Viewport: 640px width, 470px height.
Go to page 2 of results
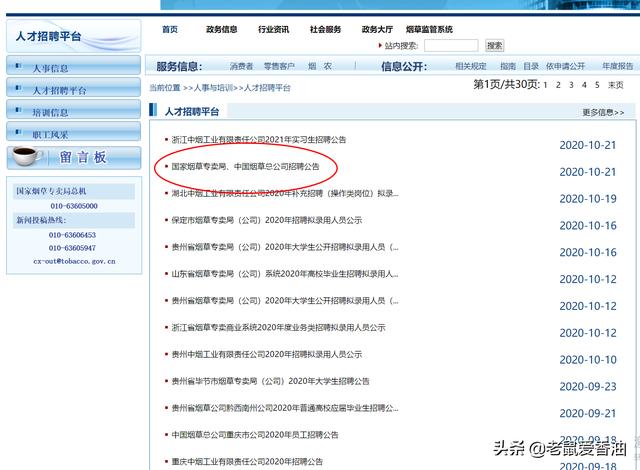click(558, 85)
